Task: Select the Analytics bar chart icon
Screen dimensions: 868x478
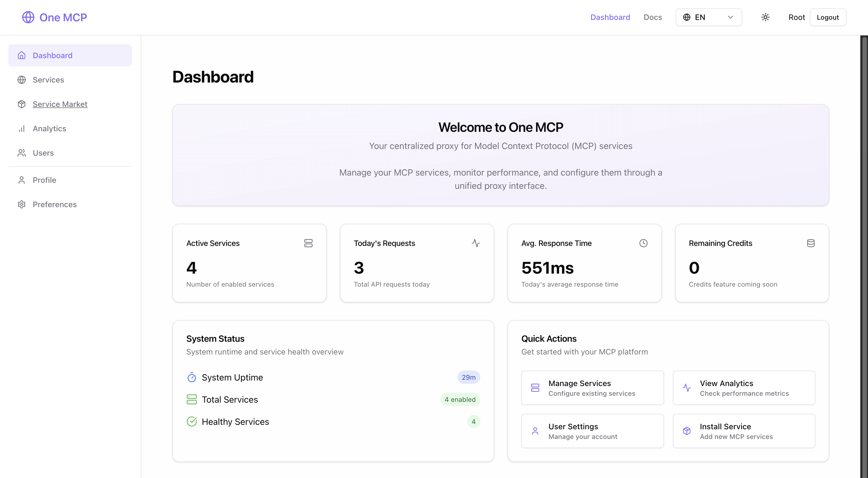Action: 22,128
